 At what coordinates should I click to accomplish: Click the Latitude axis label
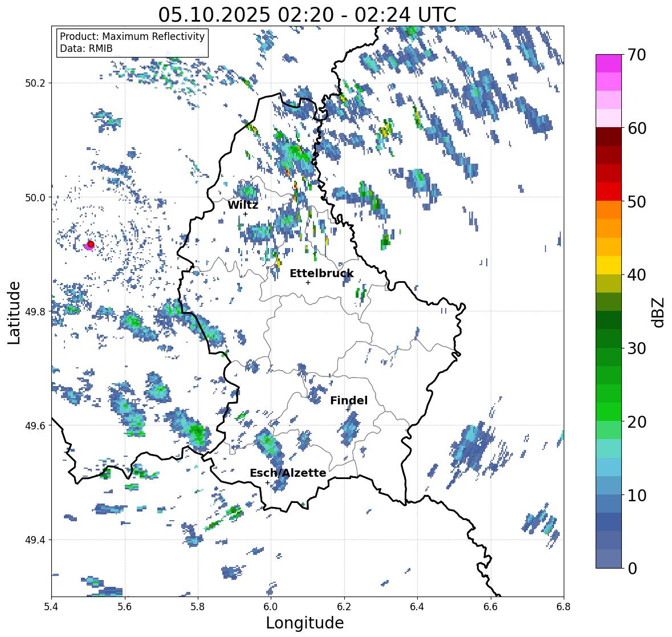point(14,313)
